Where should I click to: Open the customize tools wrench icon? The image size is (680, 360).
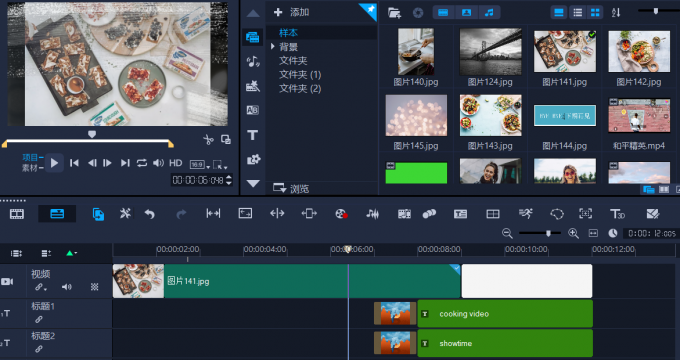125,213
